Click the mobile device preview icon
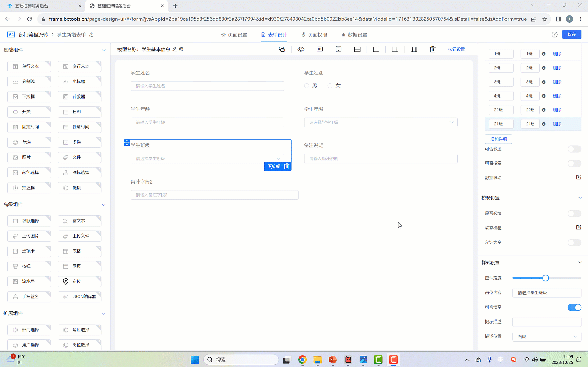This screenshot has width=588, height=367. coord(338,49)
